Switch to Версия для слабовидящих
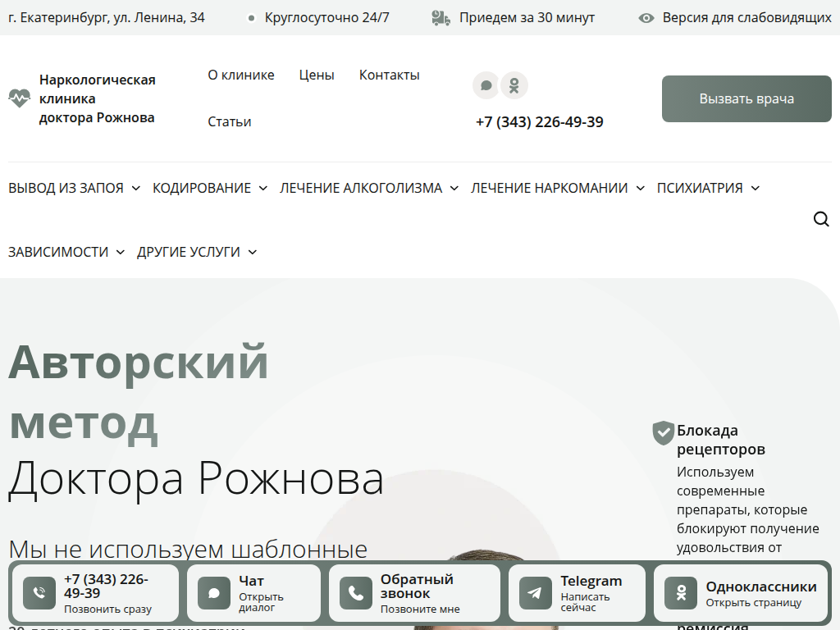This screenshot has width=840, height=630. coord(746,18)
